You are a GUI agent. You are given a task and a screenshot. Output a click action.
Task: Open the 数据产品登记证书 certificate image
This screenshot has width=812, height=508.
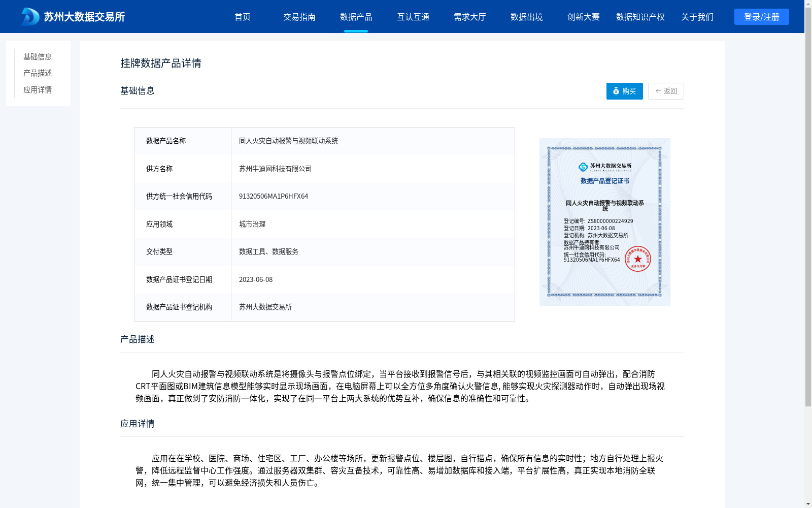[605, 222]
